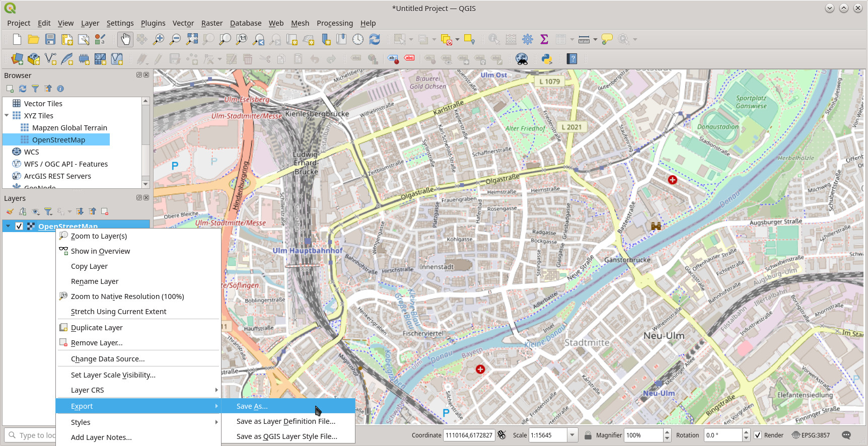Open Statistical Summary sigma icon
The width and height of the screenshot is (868, 446).
544,39
